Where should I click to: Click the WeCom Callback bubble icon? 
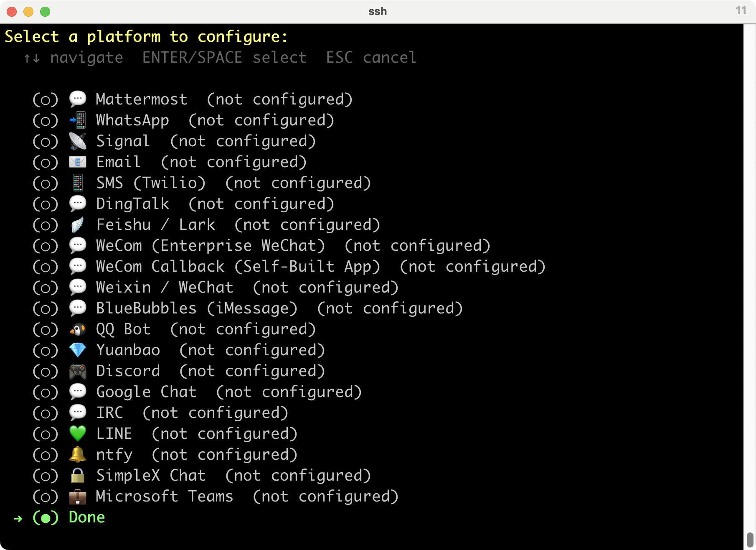pyautogui.click(x=78, y=266)
